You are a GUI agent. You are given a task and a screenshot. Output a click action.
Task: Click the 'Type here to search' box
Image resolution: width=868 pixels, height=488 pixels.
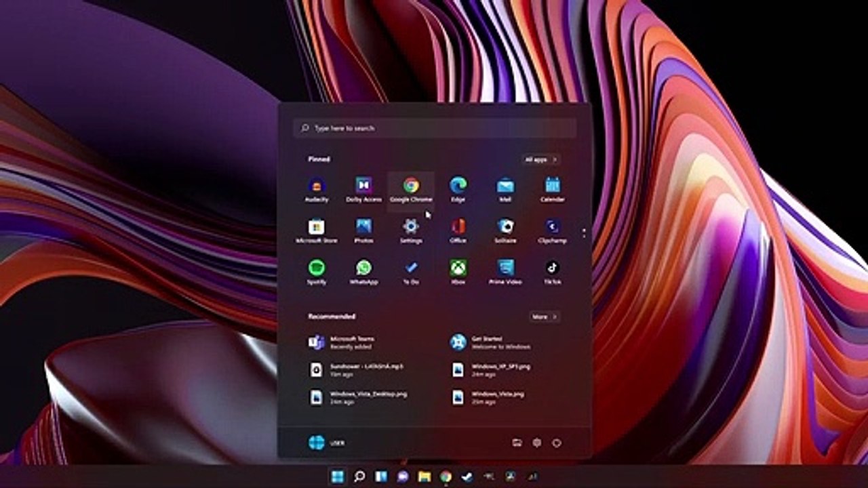click(x=435, y=127)
